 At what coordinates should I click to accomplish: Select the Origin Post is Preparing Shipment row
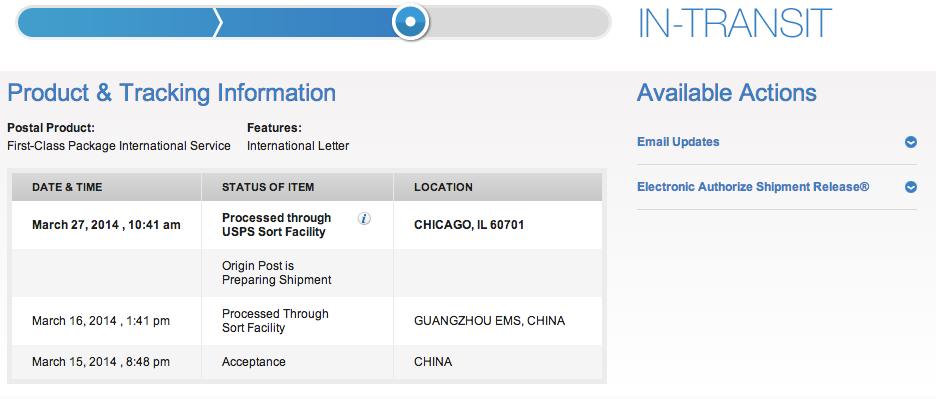point(307,273)
